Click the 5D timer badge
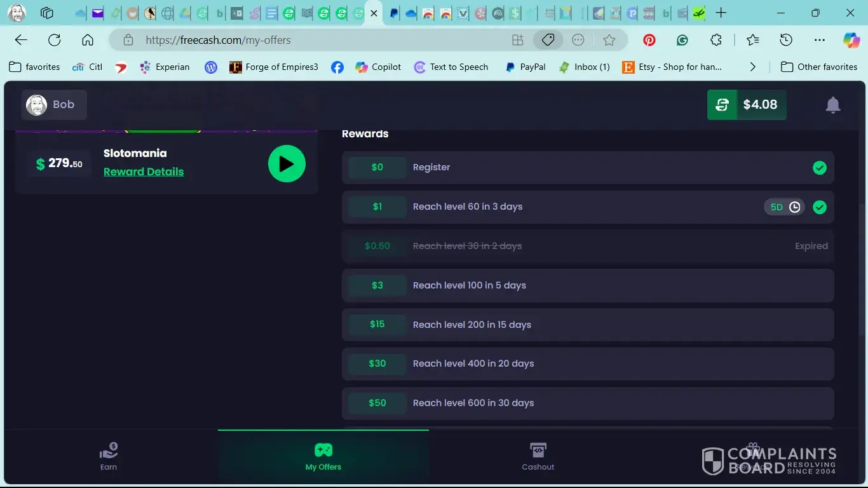Viewport: 868px width, 488px height. (x=784, y=207)
